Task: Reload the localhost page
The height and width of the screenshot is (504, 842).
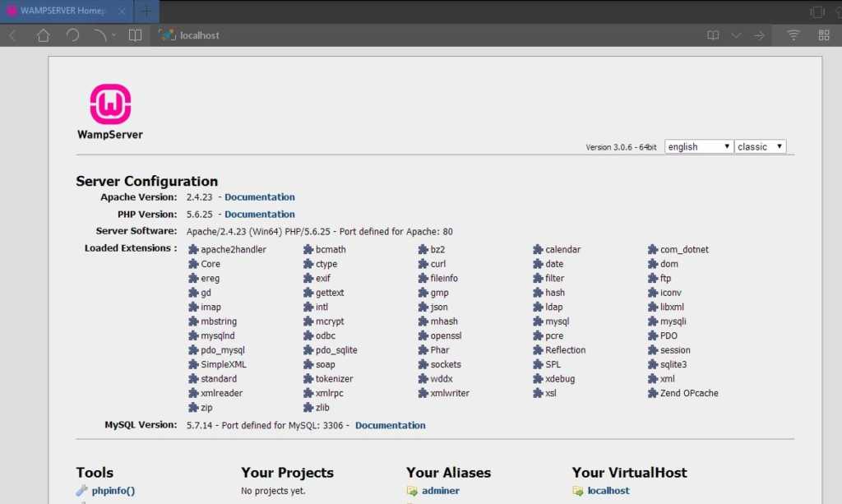Action: [72, 35]
